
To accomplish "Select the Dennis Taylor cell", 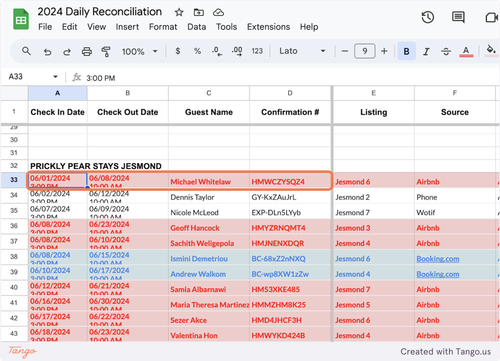I will pos(209,197).
